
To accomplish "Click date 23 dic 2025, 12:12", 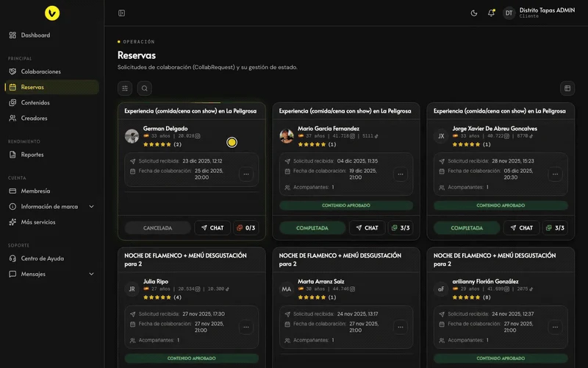I will [203, 161].
